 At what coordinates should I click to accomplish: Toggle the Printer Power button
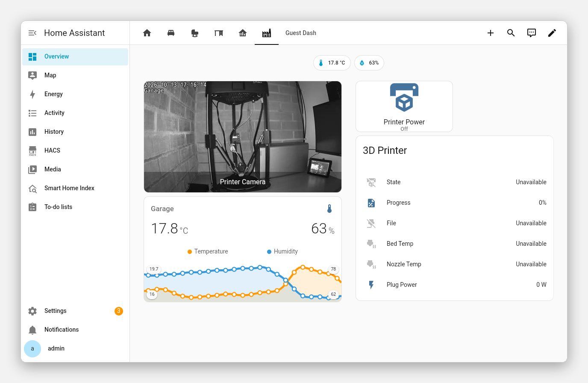click(x=404, y=106)
